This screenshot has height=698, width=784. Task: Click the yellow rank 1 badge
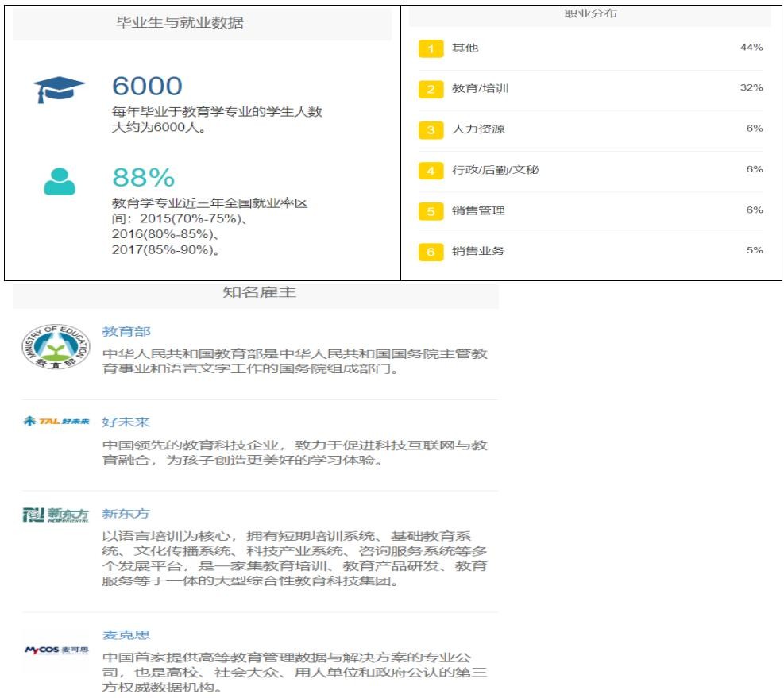[x=431, y=48]
